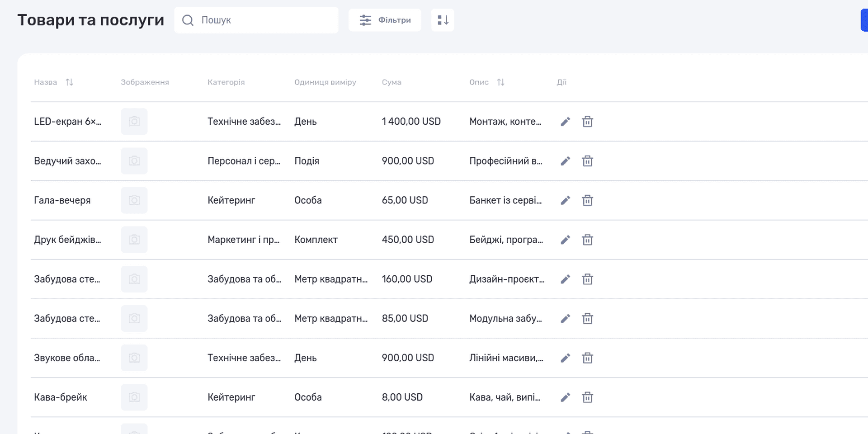Sort table by Опис column arrows
Screen dimensions: 868x434
tap(500, 82)
